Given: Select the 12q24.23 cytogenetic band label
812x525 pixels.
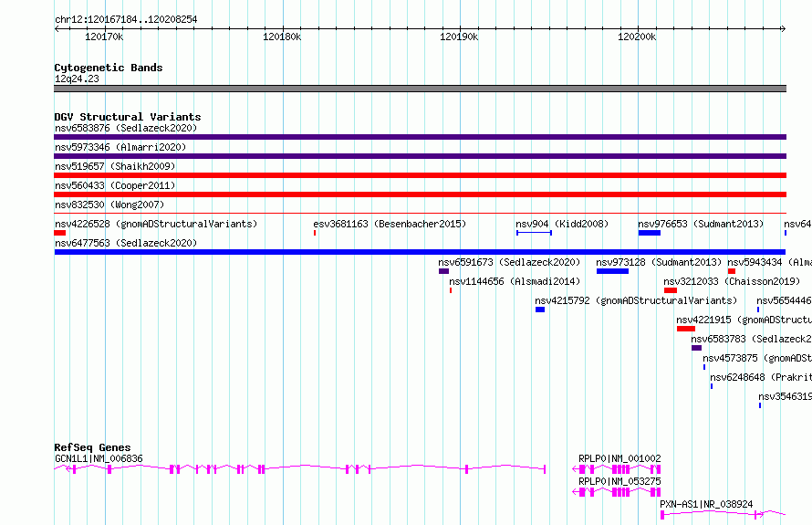Looking at the screenshot, I should pyautogui.click(x=77, y=79).
